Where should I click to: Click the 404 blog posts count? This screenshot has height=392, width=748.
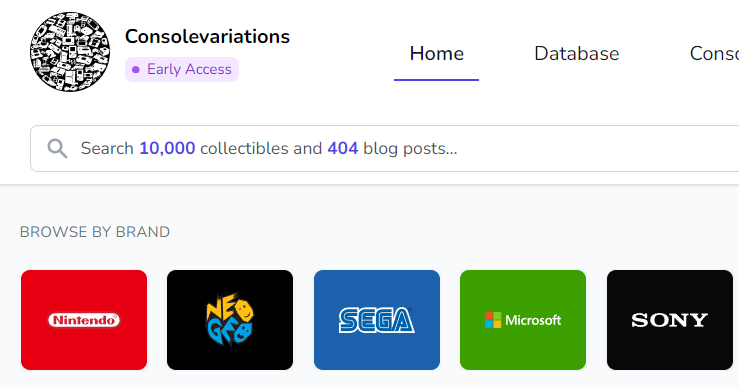[343, 148]
